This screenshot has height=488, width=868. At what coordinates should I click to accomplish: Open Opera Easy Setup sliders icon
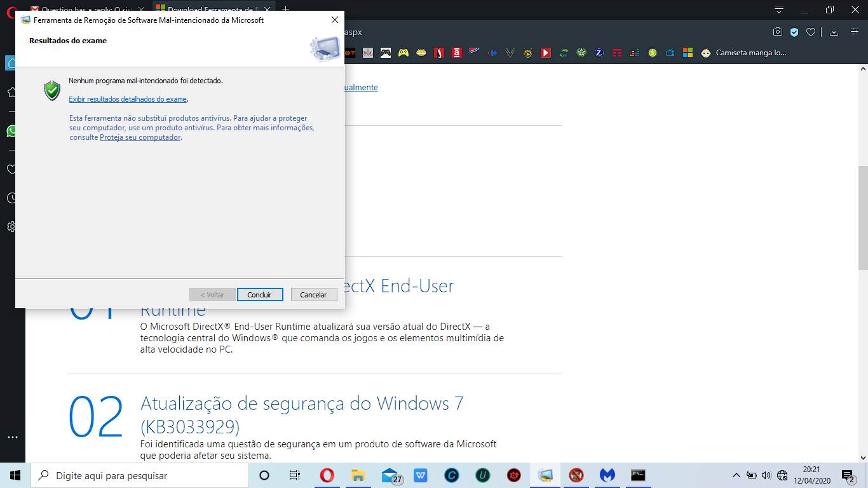pyautogui.click(x=853, y=32)
